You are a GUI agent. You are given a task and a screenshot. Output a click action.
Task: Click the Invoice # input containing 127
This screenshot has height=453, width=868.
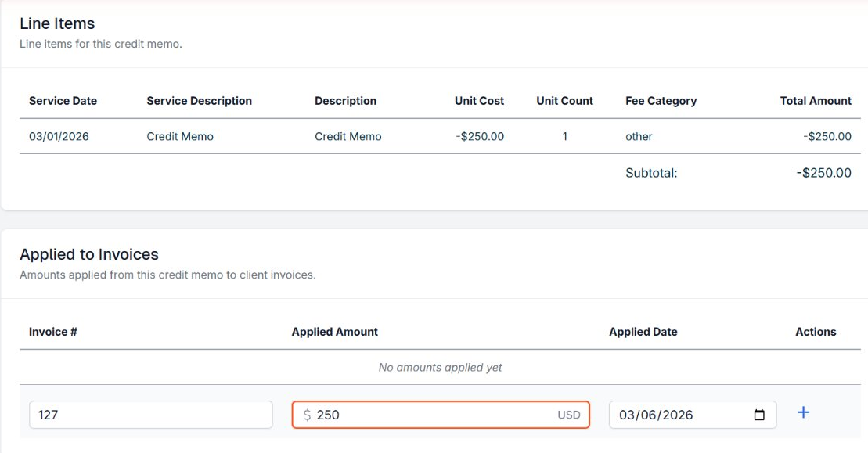point(150,415)
